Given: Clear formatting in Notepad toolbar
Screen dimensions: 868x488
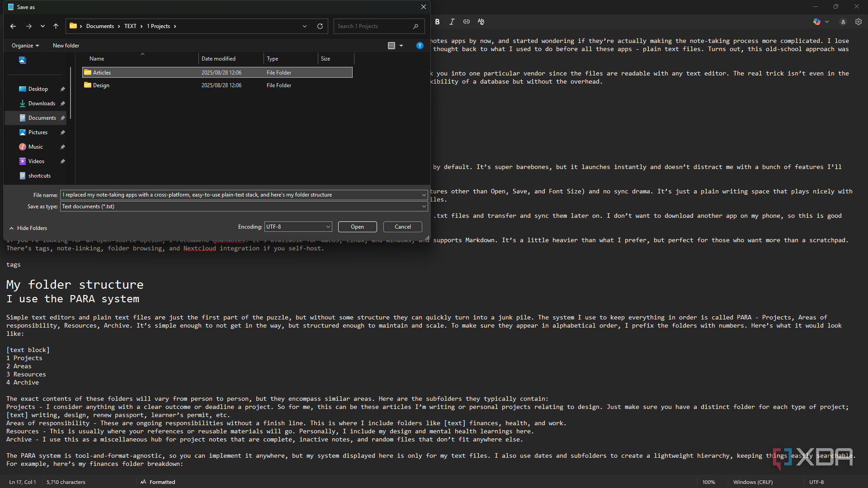Looking at the screenshot, I should (x=481, y=22).
